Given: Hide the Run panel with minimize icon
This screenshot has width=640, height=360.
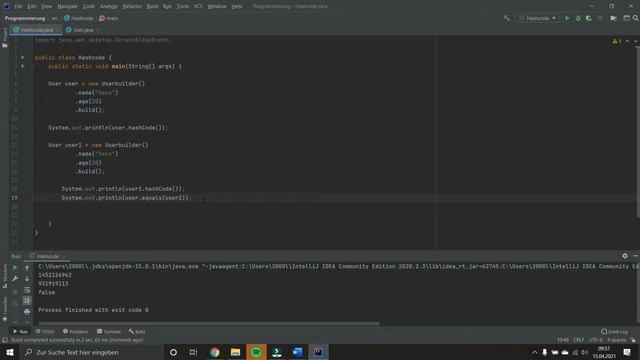Looking at the screenshot, I should [636, 256].
